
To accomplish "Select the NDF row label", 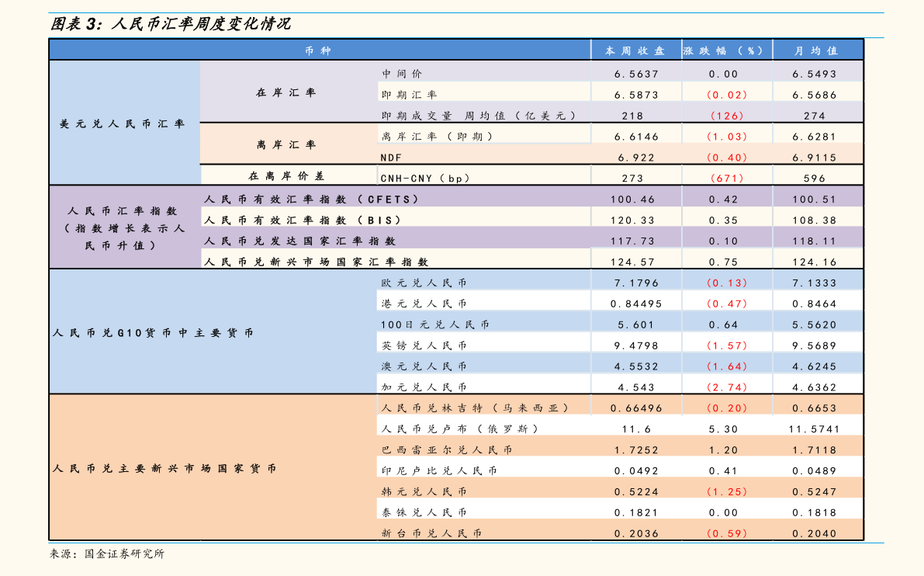I will point(391,158).
